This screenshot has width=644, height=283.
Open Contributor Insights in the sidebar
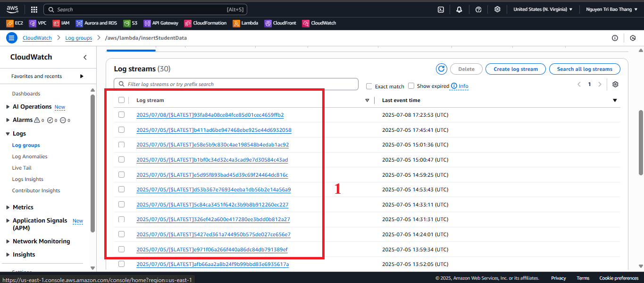tap(36, 190)
